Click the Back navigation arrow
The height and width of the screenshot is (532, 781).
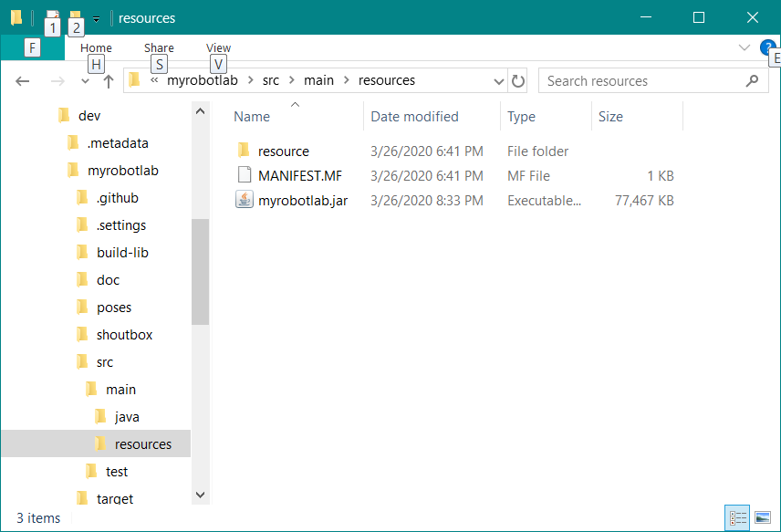[x=23, y=81]
